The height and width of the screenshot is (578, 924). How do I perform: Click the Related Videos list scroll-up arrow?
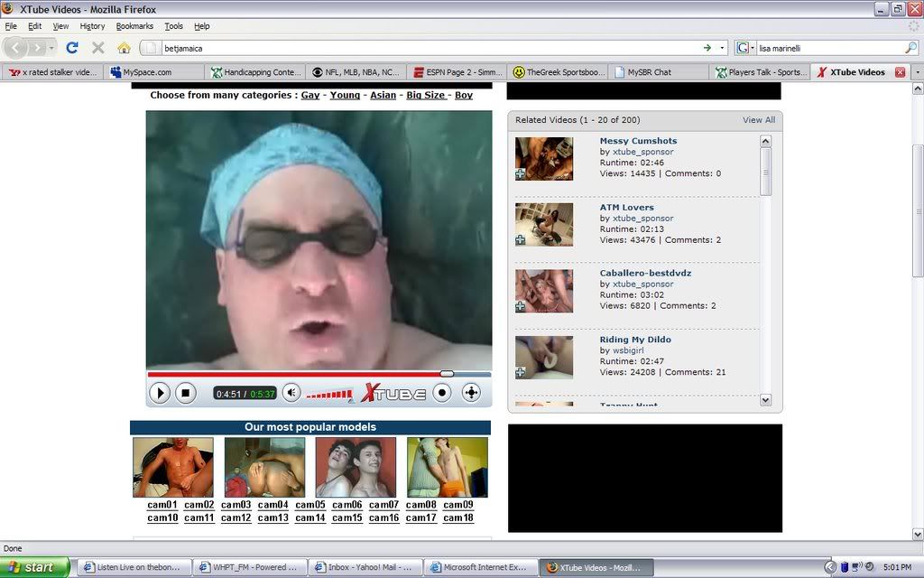point(765,141)
